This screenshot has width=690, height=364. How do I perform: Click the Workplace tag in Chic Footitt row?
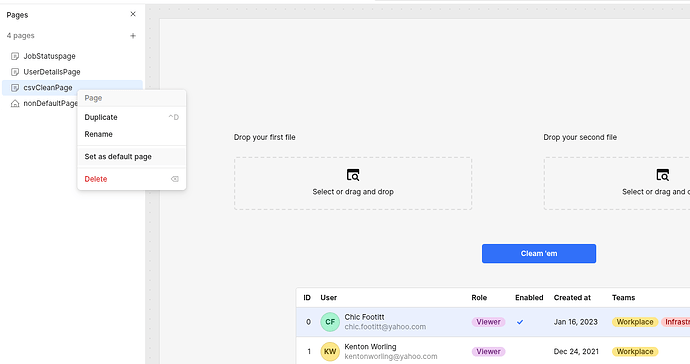click(635, 322)
